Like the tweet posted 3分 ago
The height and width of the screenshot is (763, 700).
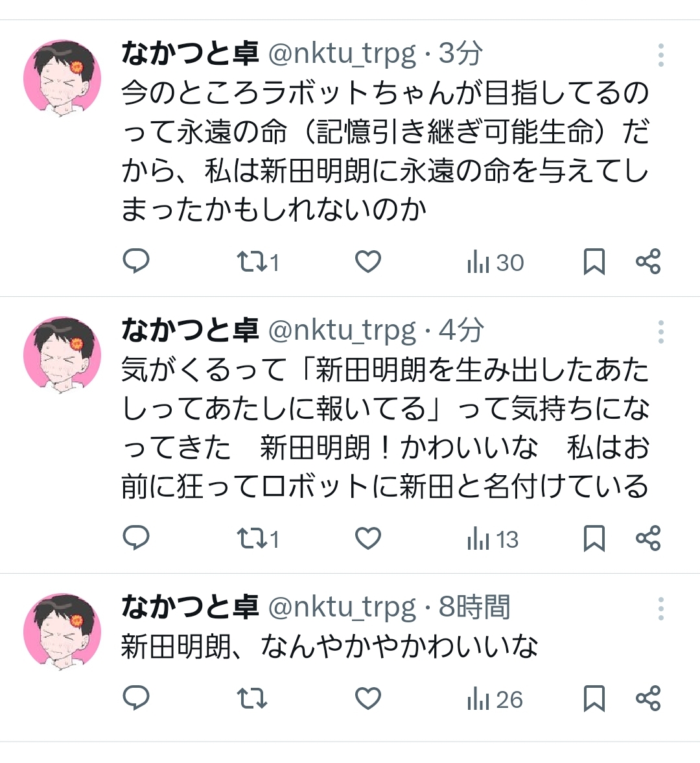click(368, 262)
